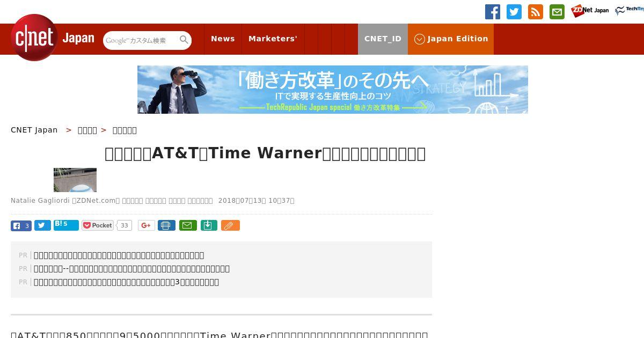This screenshot has height=338, width=644.
Task: Open the CNET Japan logo homepage
Action: tap(53, 38)
